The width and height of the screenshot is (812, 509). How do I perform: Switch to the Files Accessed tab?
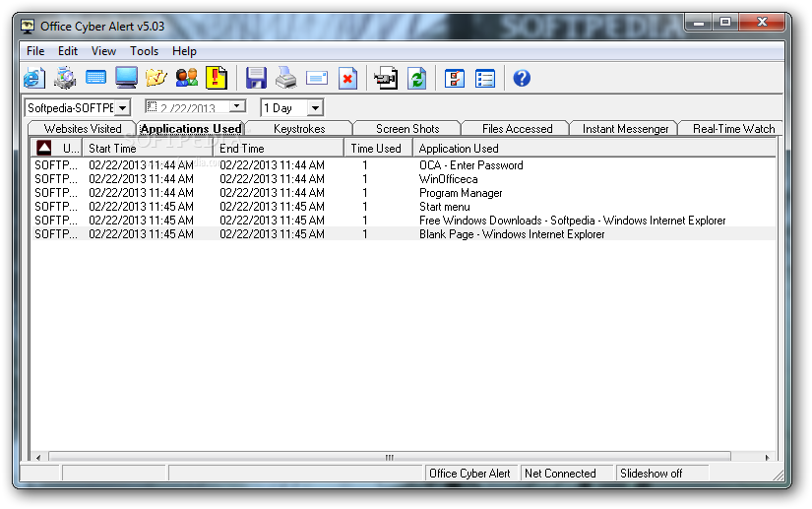(x=517, y=128)
